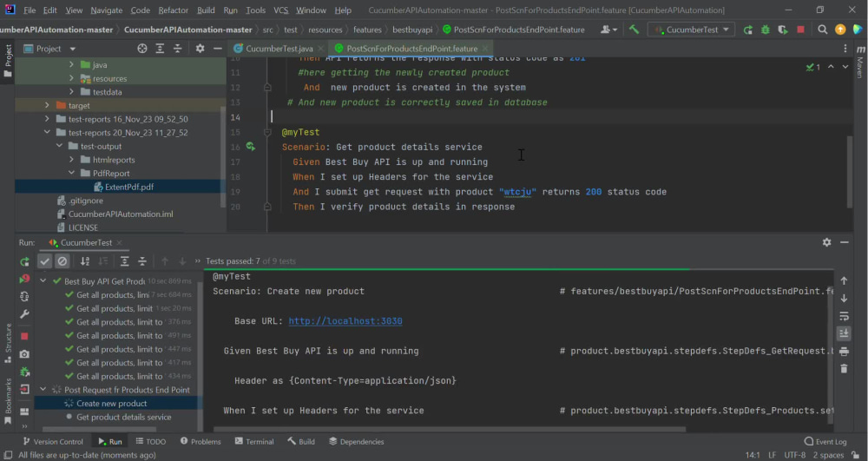This screenshot has width=868, height=461.
Task: Run CucumberTest with coverage
Action: pyautogui.click(x=783, y=30)
